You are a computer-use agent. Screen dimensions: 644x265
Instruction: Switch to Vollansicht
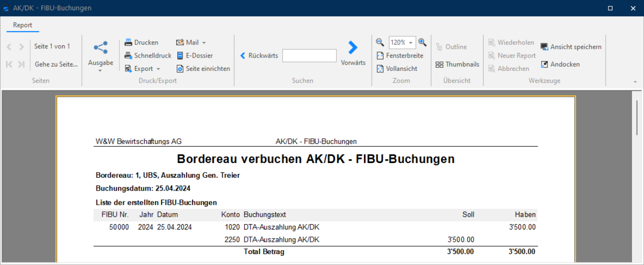coord(397,69)
